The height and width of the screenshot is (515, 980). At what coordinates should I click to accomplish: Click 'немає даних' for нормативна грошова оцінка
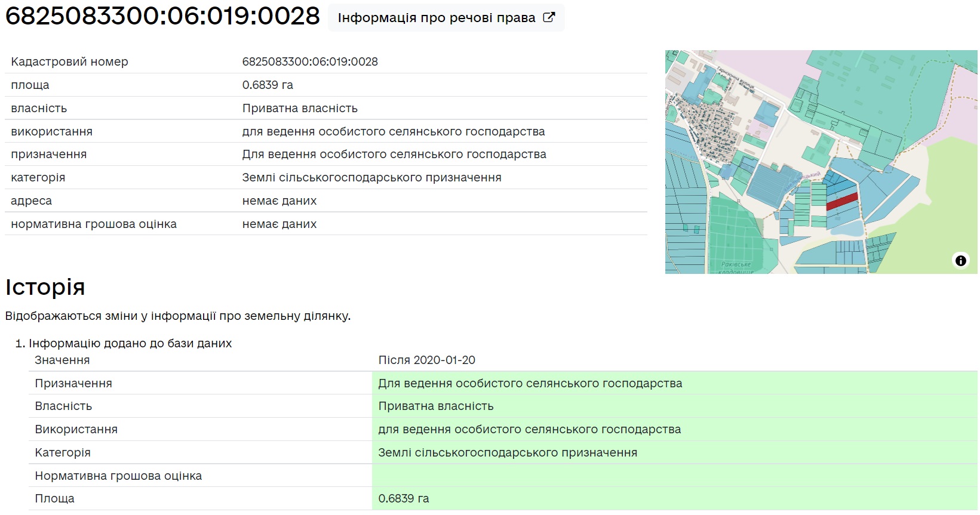(x=279, y=224)
